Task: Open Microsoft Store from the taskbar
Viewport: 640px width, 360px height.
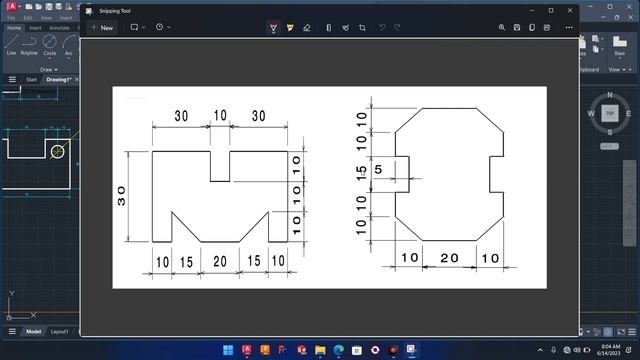Action: tap(357, 350)
